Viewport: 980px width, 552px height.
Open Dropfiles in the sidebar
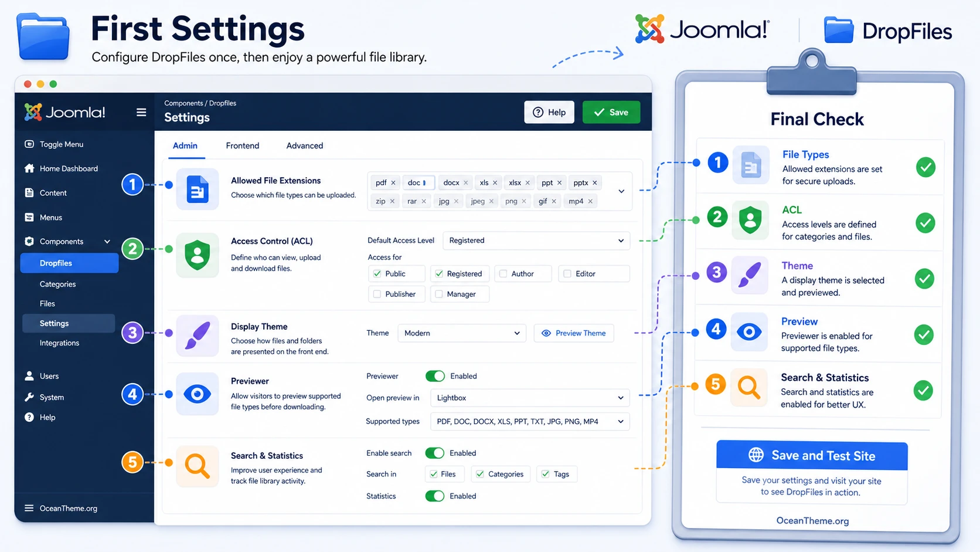coord(69,263)
